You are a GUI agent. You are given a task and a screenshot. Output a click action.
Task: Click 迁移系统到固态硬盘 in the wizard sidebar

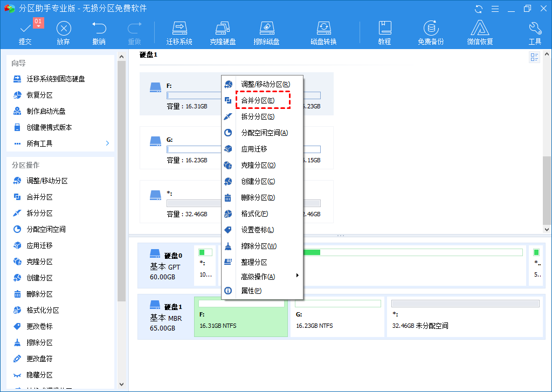pyautogui.click(x=56, y=79)
